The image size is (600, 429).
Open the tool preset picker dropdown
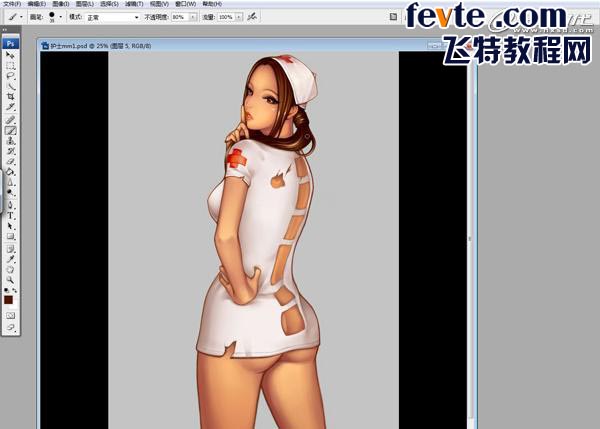point(21,17)
